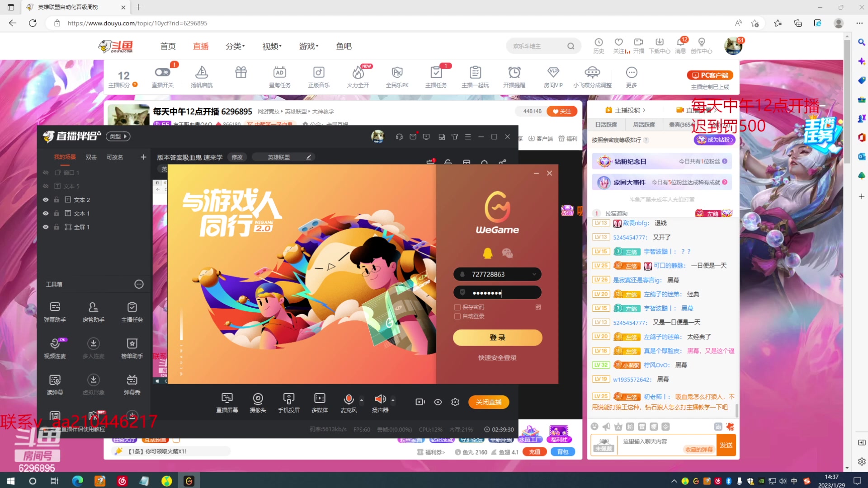Show hidden 窗口 1 source
Viewport: 868px width, 488px height.
46,173
